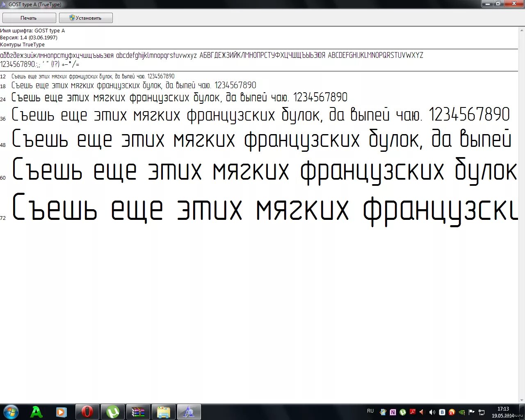Click the Печать (Print) button
Screen dimensions: 525x420
point(29,18)
